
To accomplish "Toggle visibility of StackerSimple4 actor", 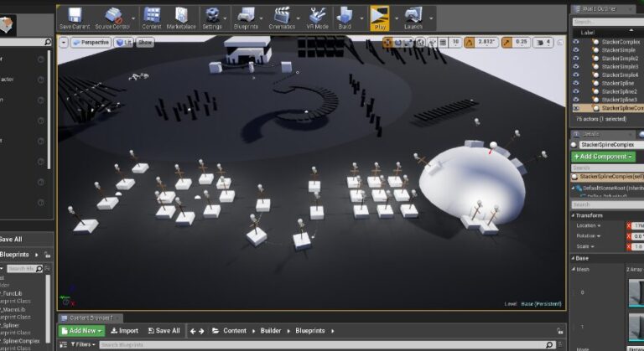I will click(576, 75).
